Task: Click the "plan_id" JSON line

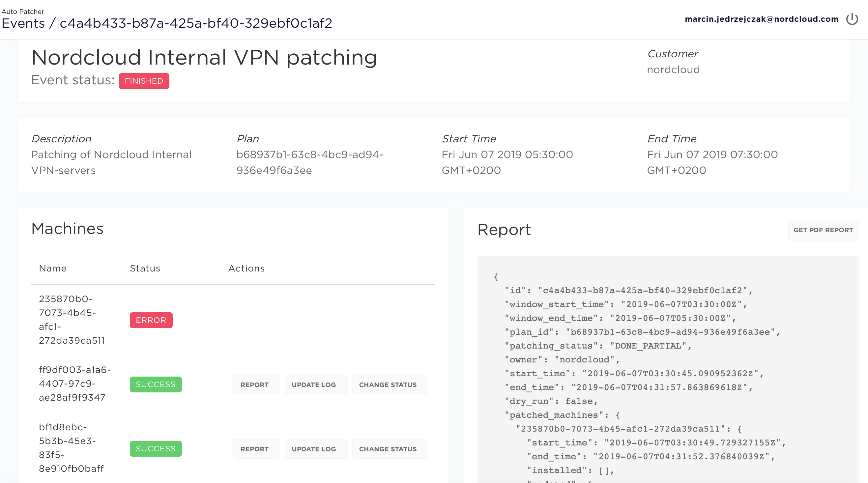Action: click(643, 332)
